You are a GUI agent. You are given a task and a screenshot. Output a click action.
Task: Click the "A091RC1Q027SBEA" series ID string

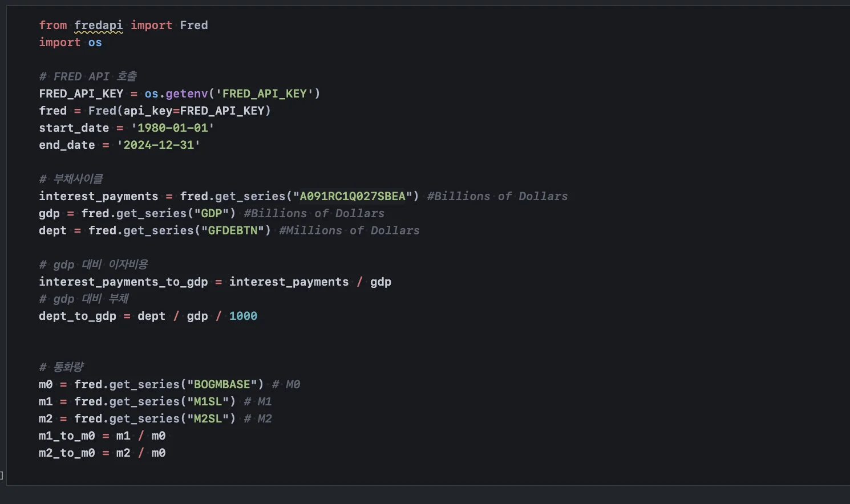(x=352, y=196)
